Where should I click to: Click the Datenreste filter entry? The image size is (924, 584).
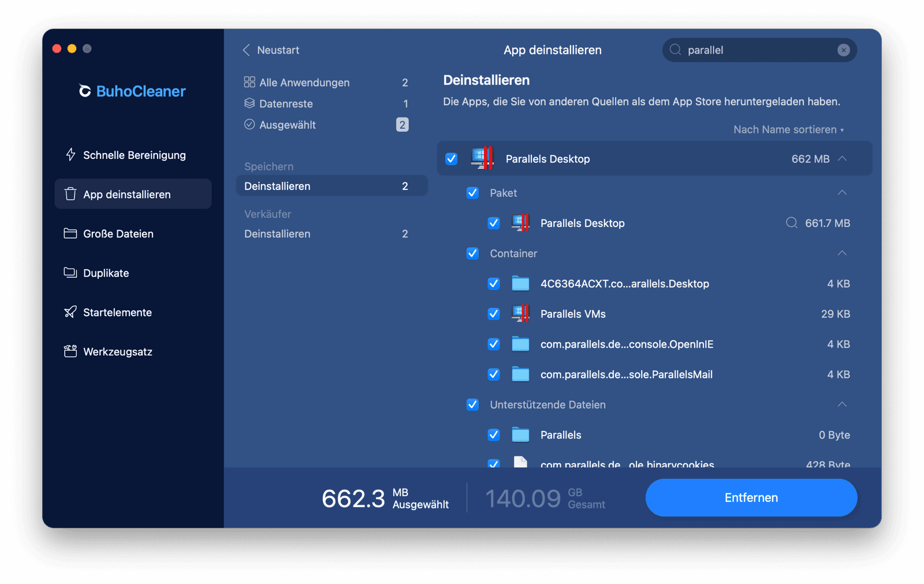pos(286,103)
